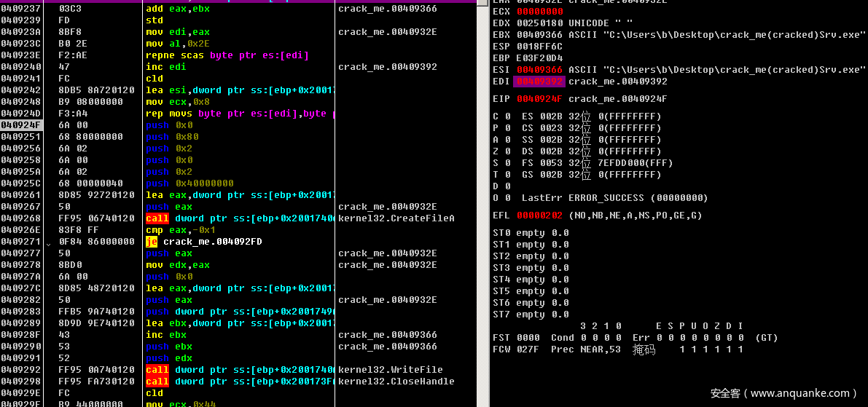Click the highlighted EDI register value 00409392
This screenshot has width=868, height=407.
pyautogui.click(x=540, y=82)
